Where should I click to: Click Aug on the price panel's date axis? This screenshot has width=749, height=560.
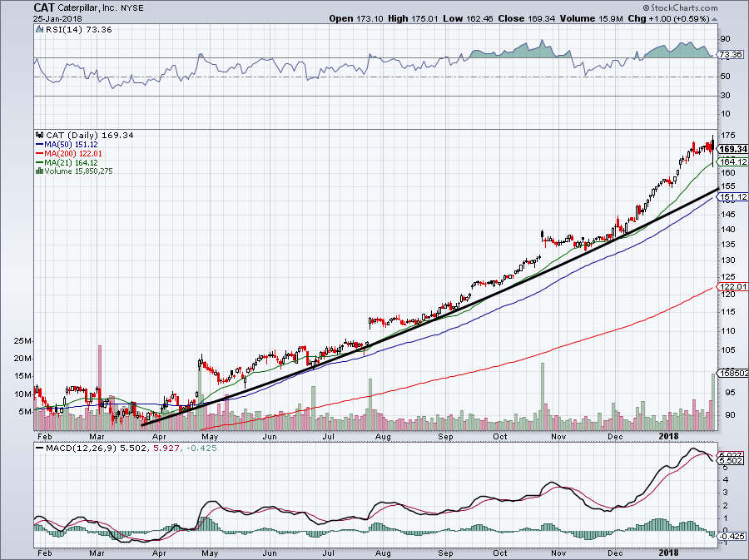(383, 437)
